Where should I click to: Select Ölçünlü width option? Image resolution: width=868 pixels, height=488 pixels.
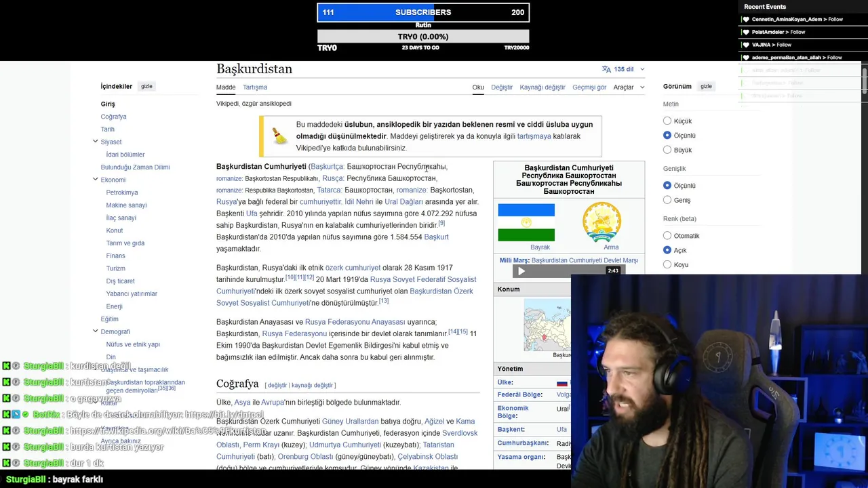pyautogui.click(x=667, y=186)
